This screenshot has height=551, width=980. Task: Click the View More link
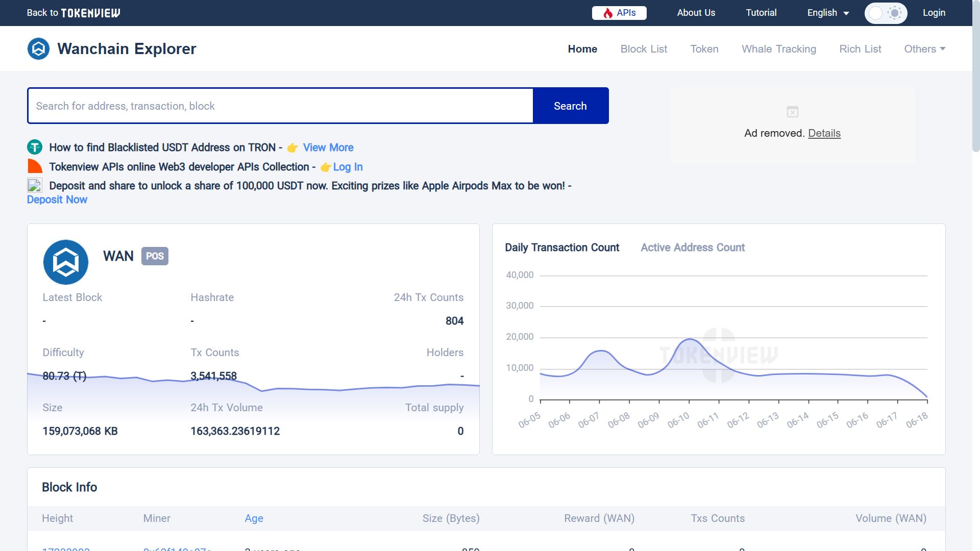[x=328, y=147]
